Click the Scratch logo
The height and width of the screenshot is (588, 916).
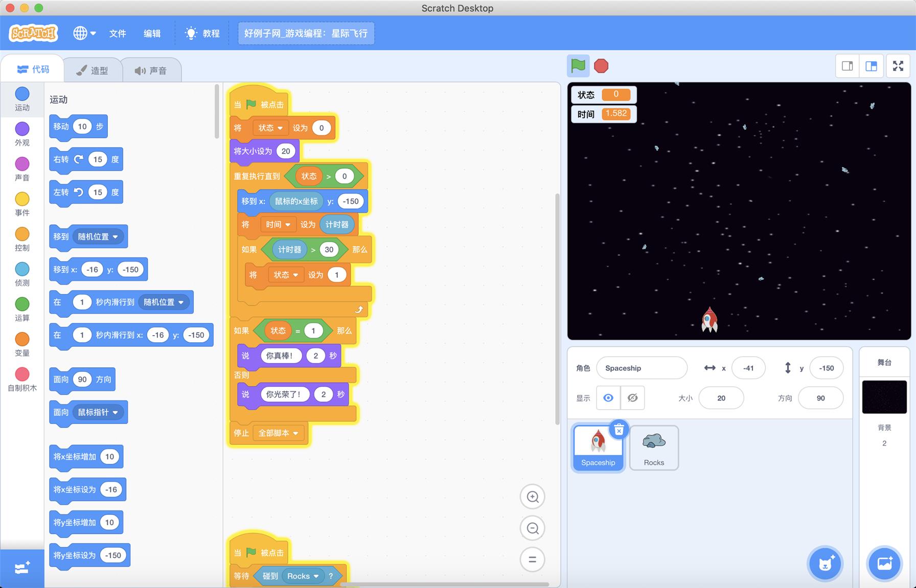click(x=33, y=33)
